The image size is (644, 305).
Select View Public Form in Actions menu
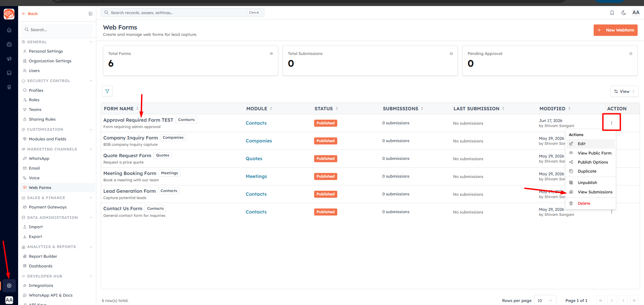click(x=591, y=153)
